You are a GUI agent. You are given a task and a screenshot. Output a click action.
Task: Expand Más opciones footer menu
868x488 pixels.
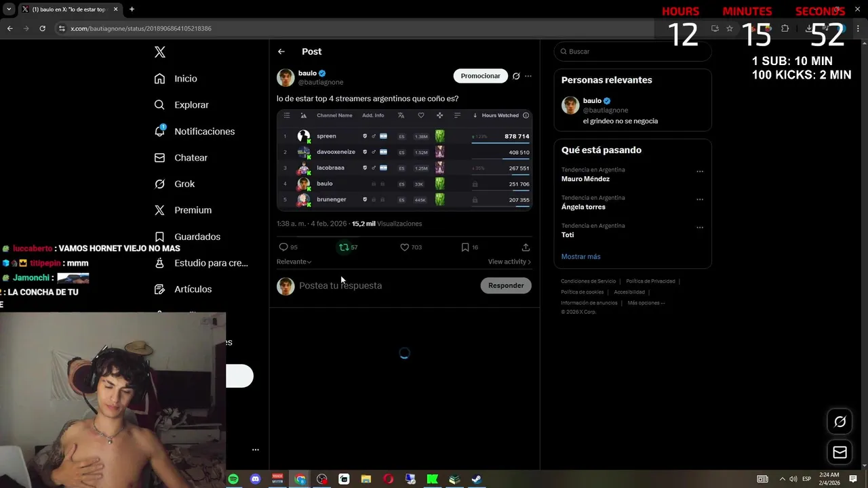click(646, 303)
